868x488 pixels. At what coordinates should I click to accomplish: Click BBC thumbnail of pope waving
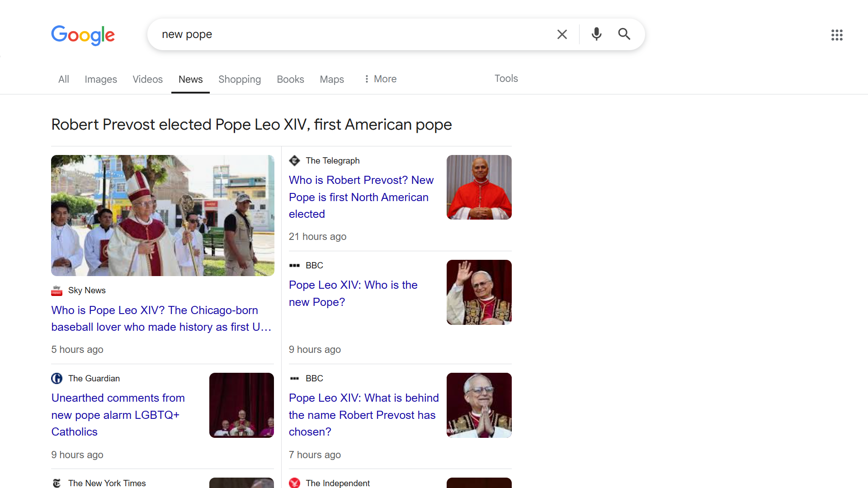click(479, 292)
